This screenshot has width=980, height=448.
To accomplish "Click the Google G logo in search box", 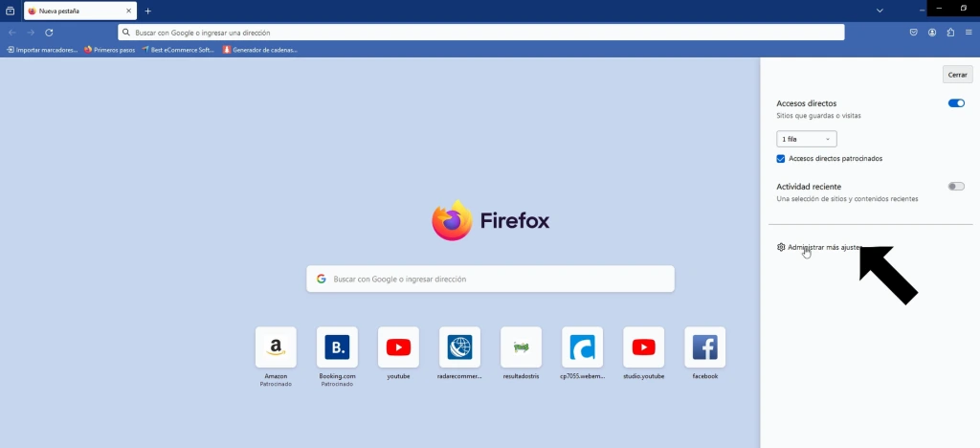I will [322, 279].
